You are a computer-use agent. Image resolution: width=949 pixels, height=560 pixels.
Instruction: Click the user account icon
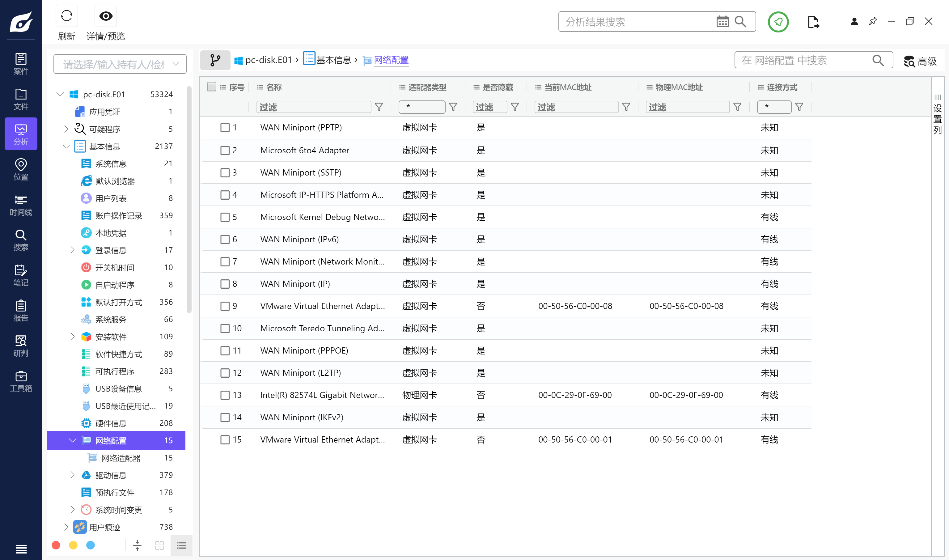(854, 22)
